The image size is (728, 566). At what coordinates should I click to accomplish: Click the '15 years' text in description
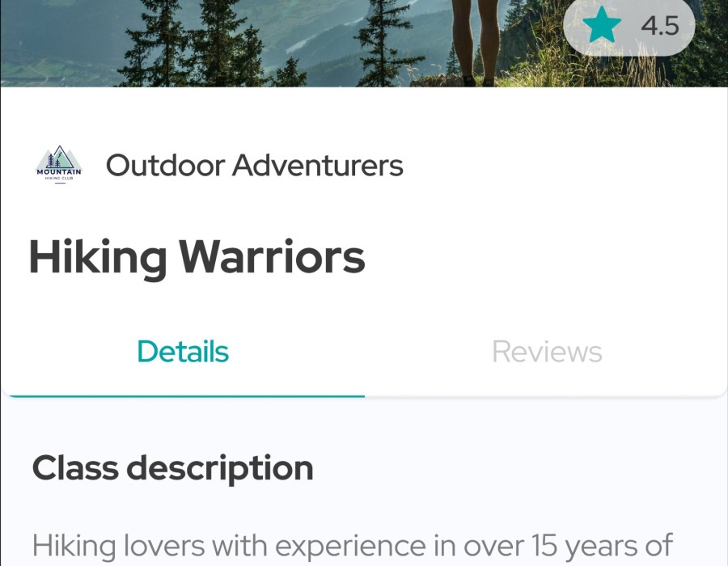[588, 546]
